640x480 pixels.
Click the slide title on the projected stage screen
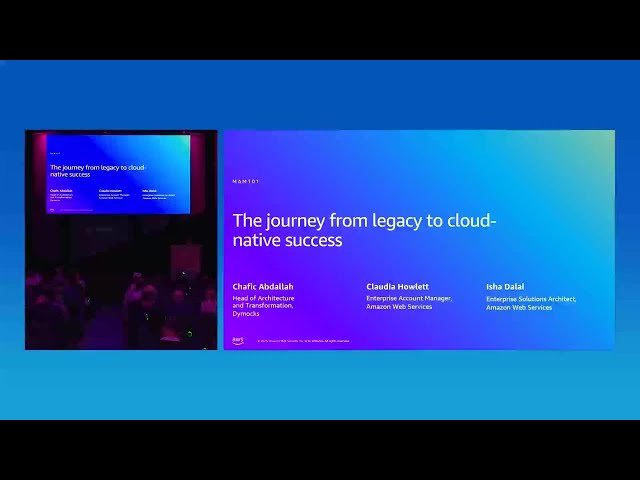(97, 170)
